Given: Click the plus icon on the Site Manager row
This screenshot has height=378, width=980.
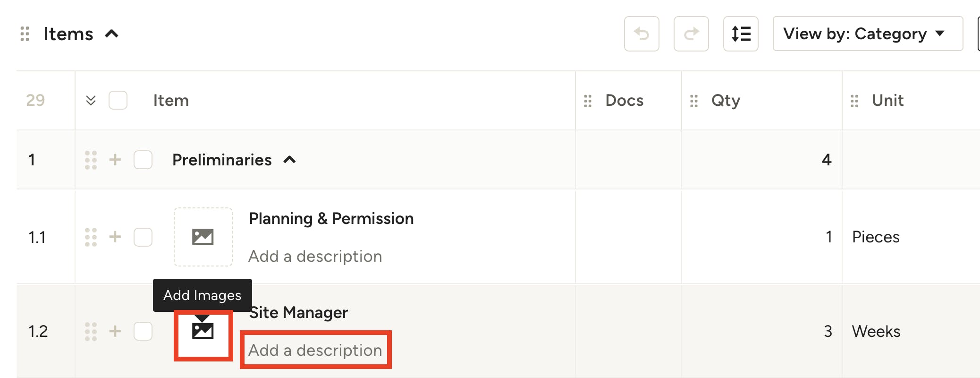Looking at the screenshot, I should (115, 331).
